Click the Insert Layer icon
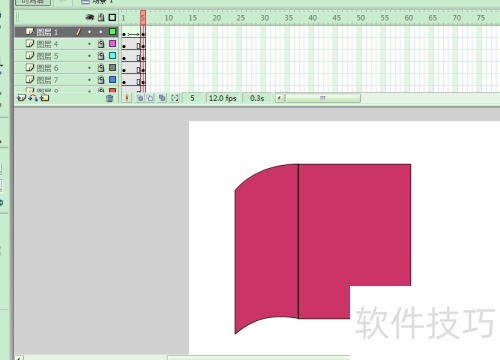This screenshot has height=360, width=500. [21, 98]
